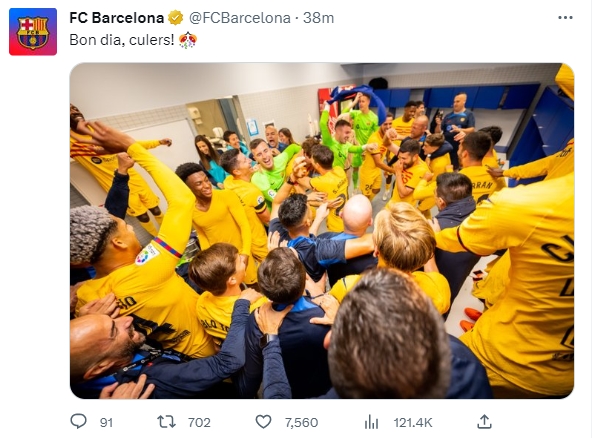Click the 702 reposts count
The image size is (592, 438).
click(199, 422)
